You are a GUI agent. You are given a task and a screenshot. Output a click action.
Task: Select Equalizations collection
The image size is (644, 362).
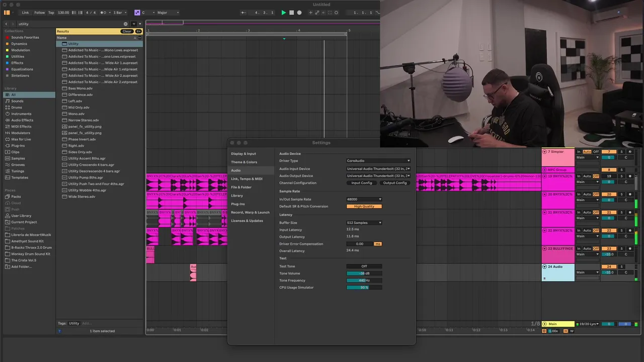coord(22,69)
